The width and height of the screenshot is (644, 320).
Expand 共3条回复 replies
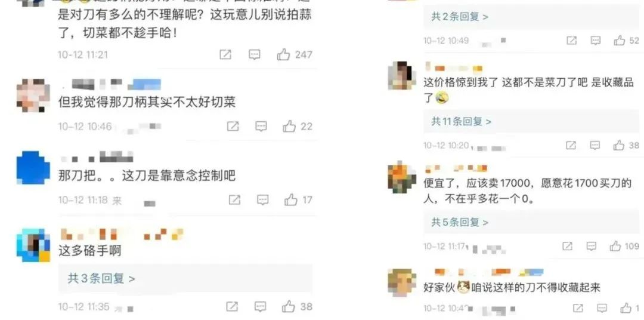click(x=101, y=278)
